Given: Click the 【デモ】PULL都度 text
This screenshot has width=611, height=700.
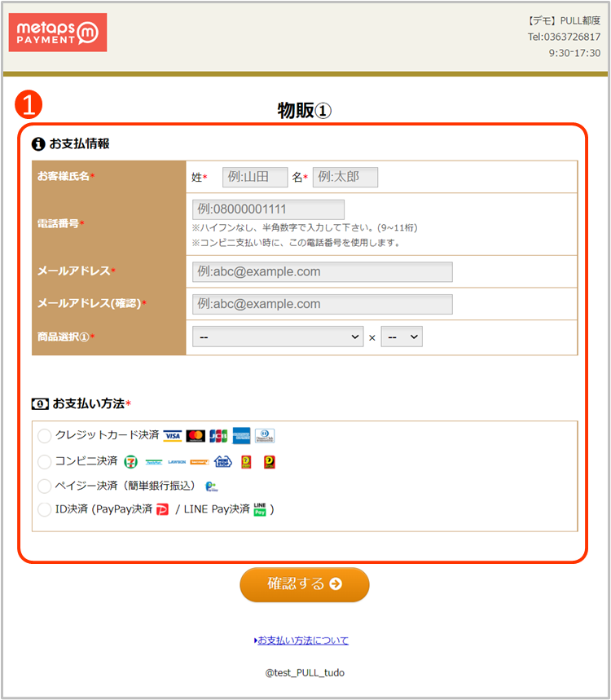Looking at the screenshot, I should tap(563, 21).
